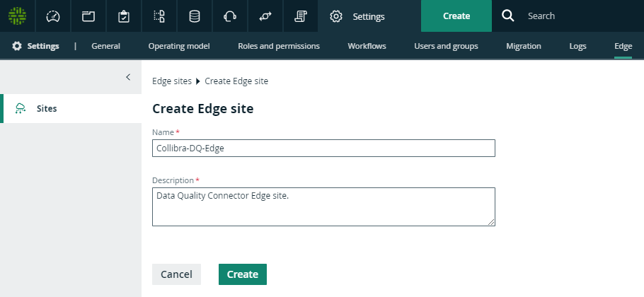Go to the Users and groups tab
Screen dimensions: 644x297
point(446,46)
